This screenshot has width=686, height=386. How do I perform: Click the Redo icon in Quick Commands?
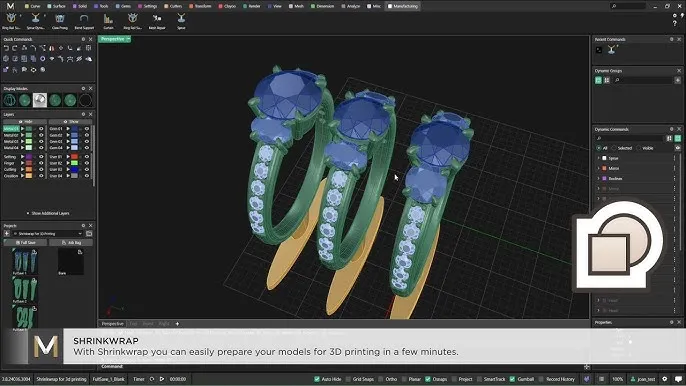[15, 48]
